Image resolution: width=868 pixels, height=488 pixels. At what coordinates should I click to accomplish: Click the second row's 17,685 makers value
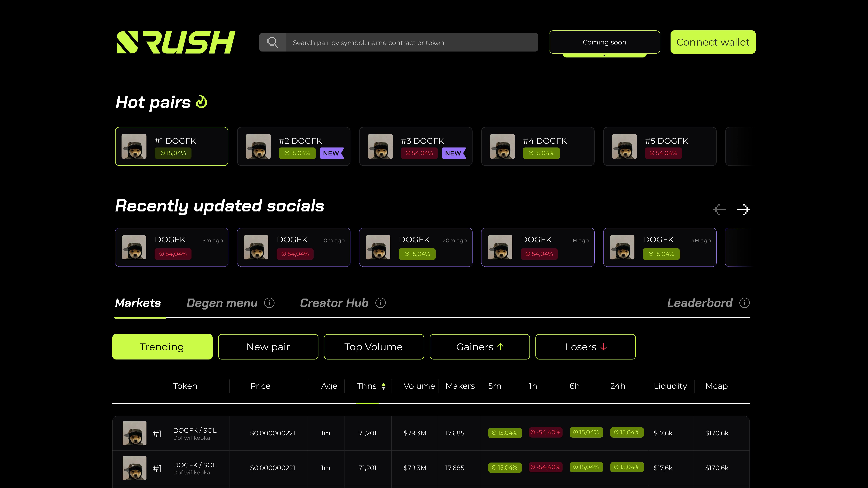(x=455, y=468)
